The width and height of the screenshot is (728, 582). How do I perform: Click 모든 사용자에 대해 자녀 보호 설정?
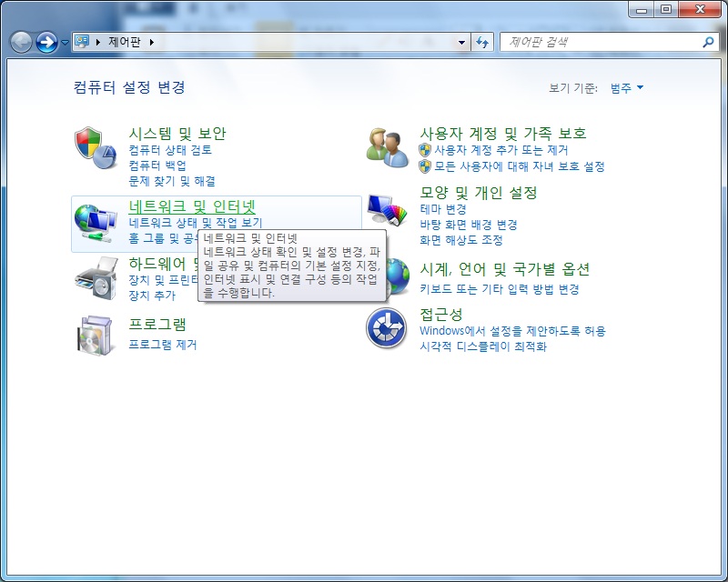point(520,166)
